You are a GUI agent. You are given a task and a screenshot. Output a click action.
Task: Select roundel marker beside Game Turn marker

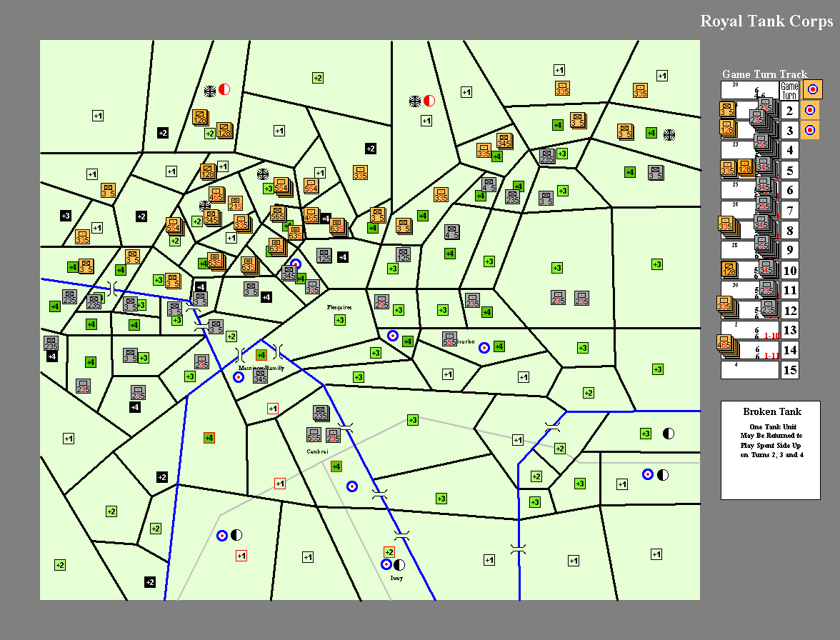click(813, 89)
